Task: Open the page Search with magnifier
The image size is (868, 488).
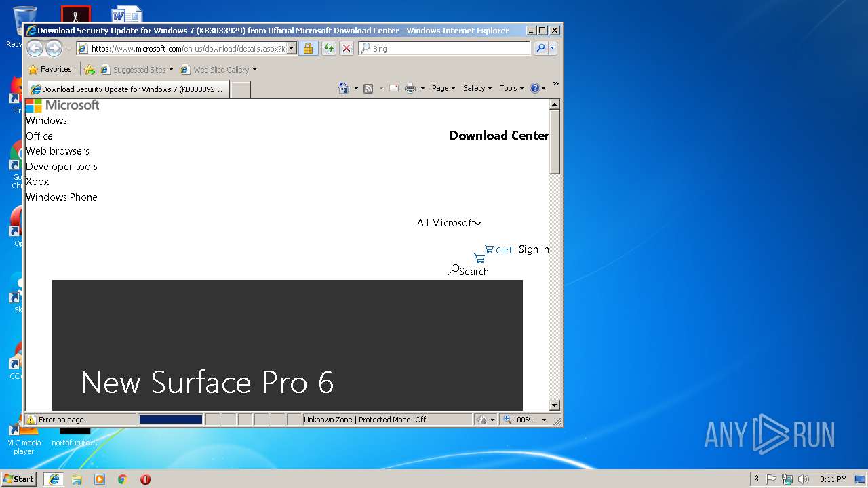Action: (x=469, y=271)
